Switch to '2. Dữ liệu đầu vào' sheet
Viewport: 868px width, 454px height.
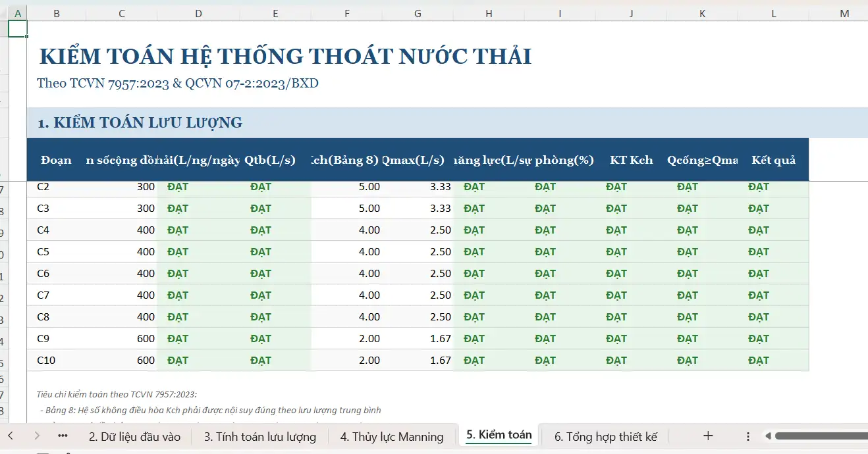click(134, 436)
